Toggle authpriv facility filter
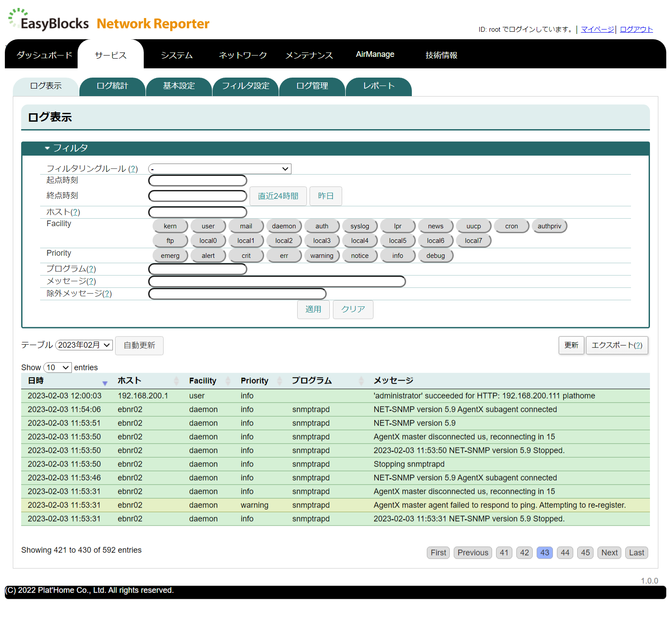Viewport: 672px width, 626px height. 549,226
